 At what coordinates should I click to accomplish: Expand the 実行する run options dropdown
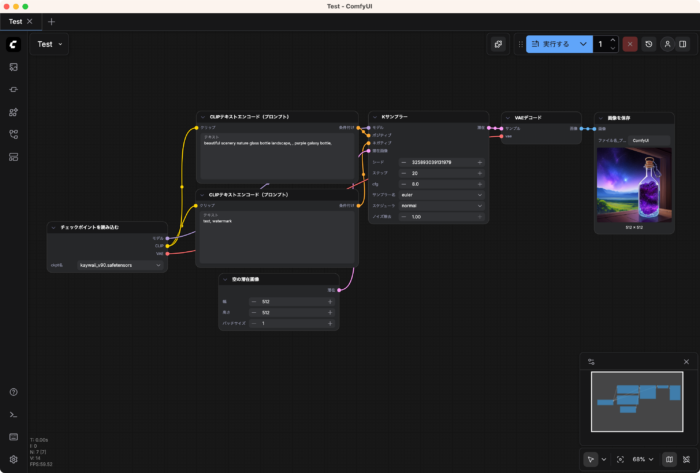click(584, 44)
